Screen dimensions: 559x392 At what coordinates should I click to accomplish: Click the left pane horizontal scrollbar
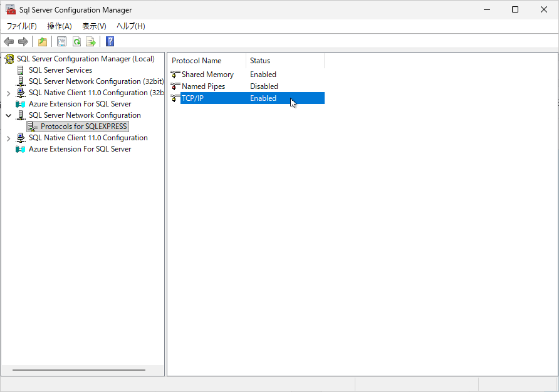pyautogui.click(x=78, y=370)
